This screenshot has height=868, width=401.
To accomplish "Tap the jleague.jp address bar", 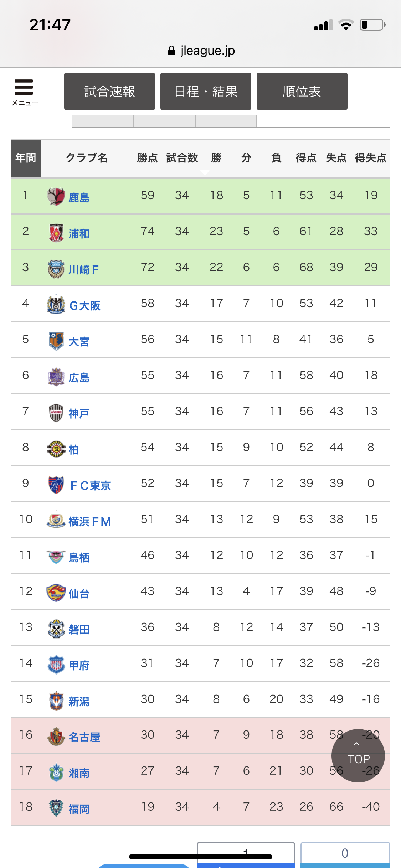I will tap(201, 51).
